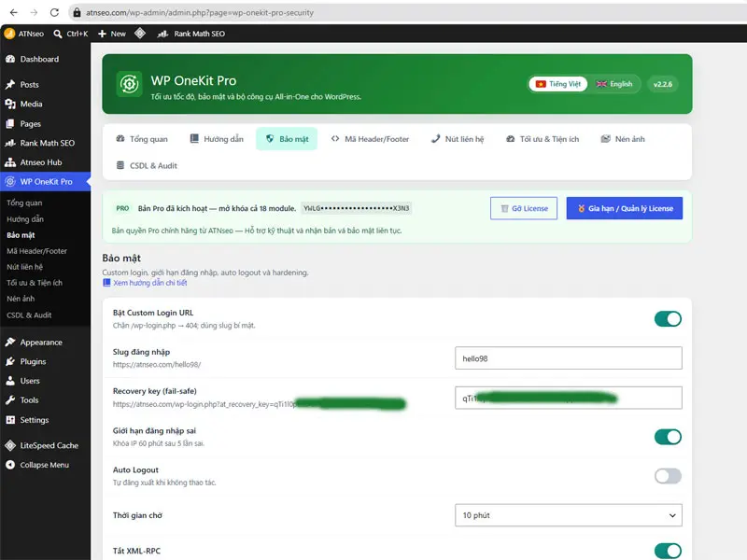Viewport: 747px width, 560px height.
Task: Switch language to Tiếng Việt
Action: click(x=557, y=84)
